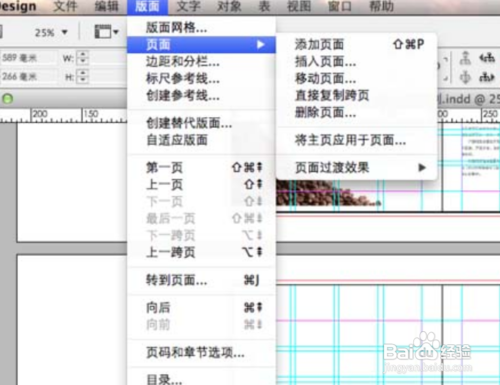Click 添加页面 in the submenu

point(356,44)
